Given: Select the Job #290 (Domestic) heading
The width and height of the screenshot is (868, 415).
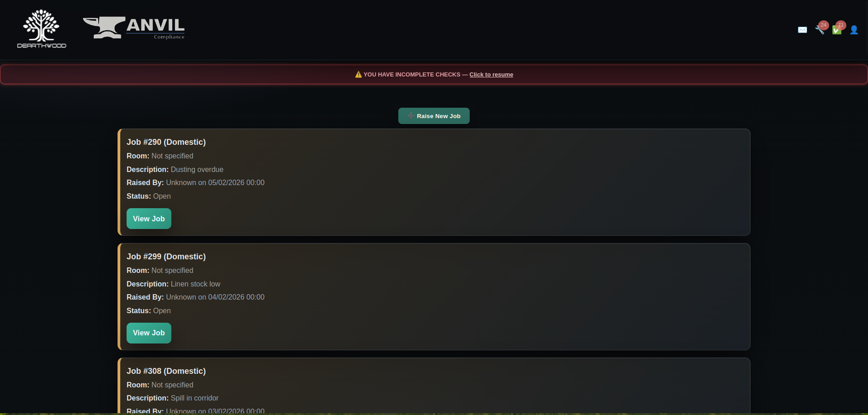Looking at the screenshot, I should point(166,142).
